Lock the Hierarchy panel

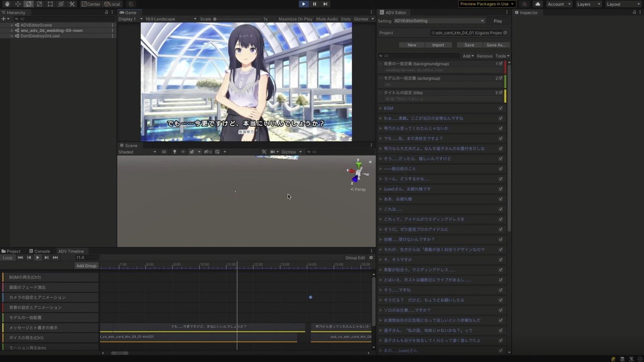click(106, 12)
